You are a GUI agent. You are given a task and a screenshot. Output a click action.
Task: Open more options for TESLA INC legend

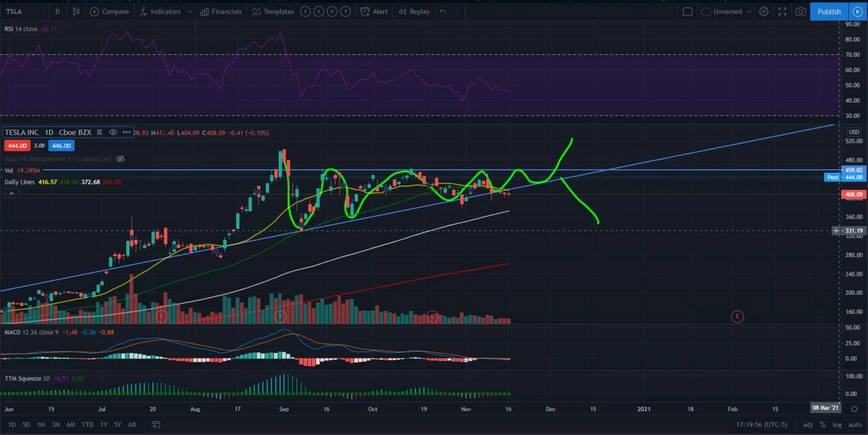point(126,132)
